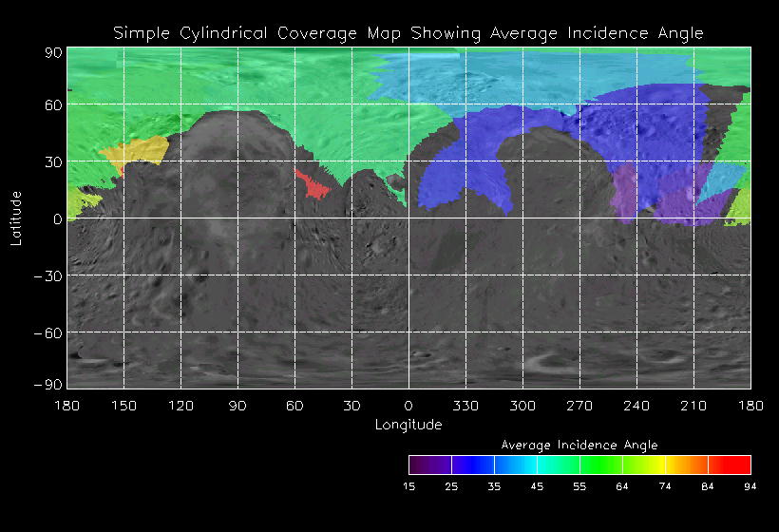
Task: Click the Longitude axis label
Action: pyautogui.click(x=408, y=425)
